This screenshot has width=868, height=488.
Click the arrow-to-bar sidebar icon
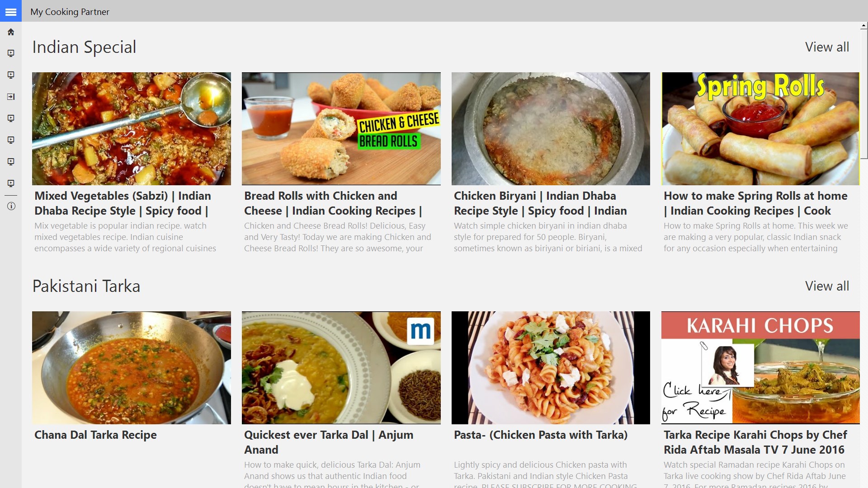[x=11, y=97]
